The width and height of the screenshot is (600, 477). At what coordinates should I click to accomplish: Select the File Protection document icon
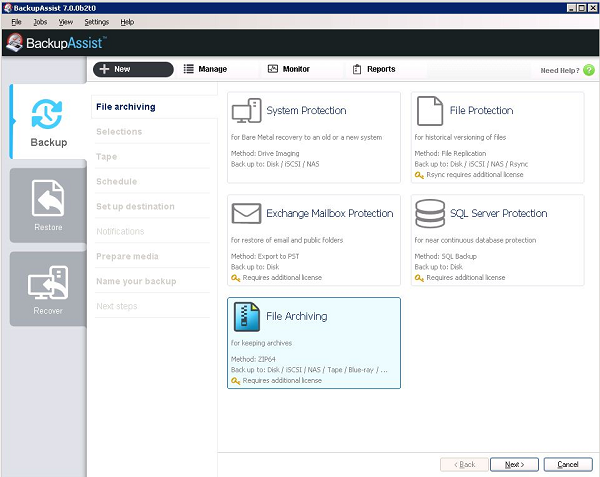[x=430, y=111]
